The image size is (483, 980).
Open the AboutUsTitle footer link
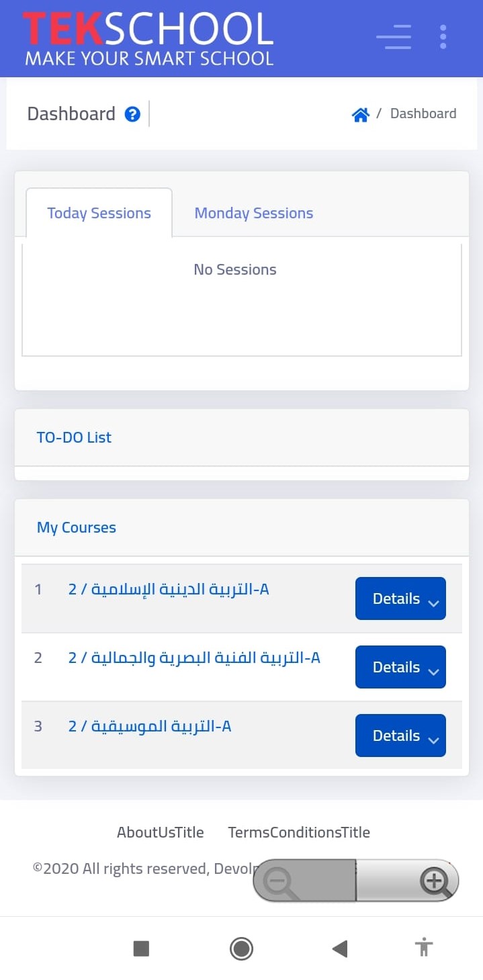pyautogui.click(x=160, y=832)
